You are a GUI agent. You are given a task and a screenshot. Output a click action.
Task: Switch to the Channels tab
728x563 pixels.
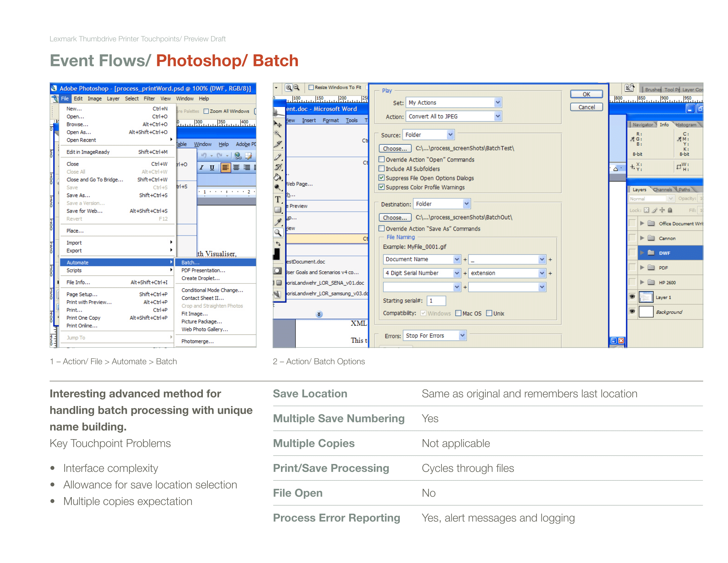coord(662,189)
